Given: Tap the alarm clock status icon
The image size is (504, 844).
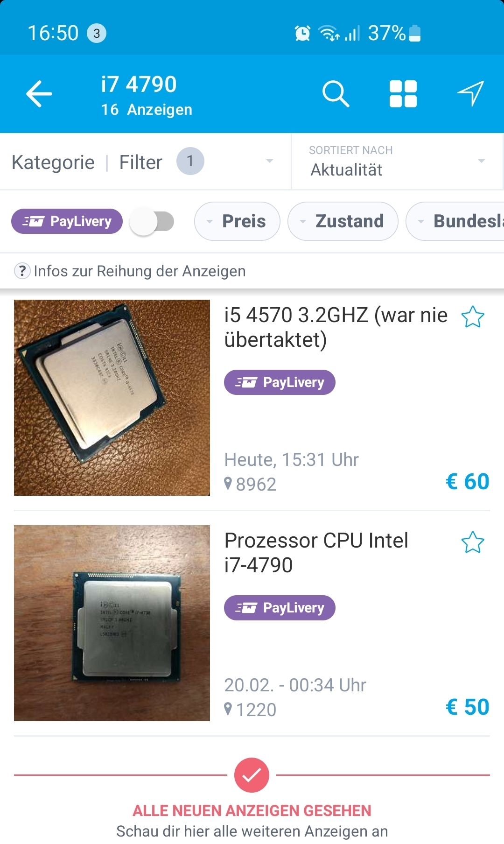Looking at the screenshot, I should pos(302,33).
